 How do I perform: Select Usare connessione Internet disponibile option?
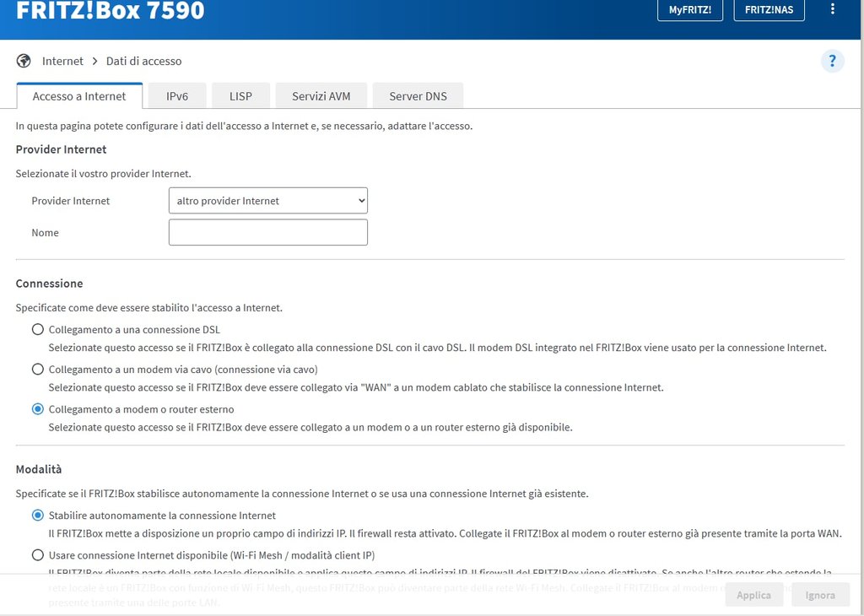pyautogui.click(x=37, y=555)
